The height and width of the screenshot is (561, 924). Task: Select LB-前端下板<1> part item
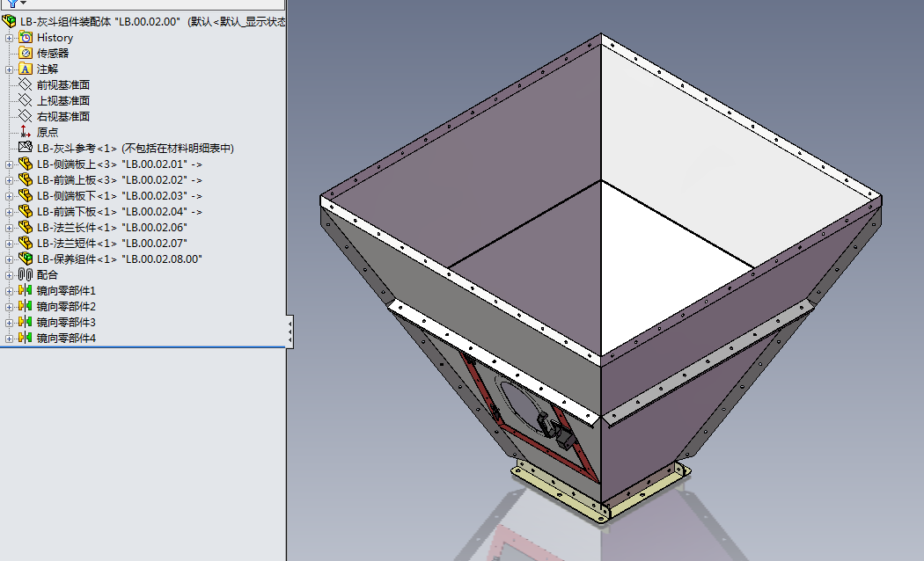(120, 211)
